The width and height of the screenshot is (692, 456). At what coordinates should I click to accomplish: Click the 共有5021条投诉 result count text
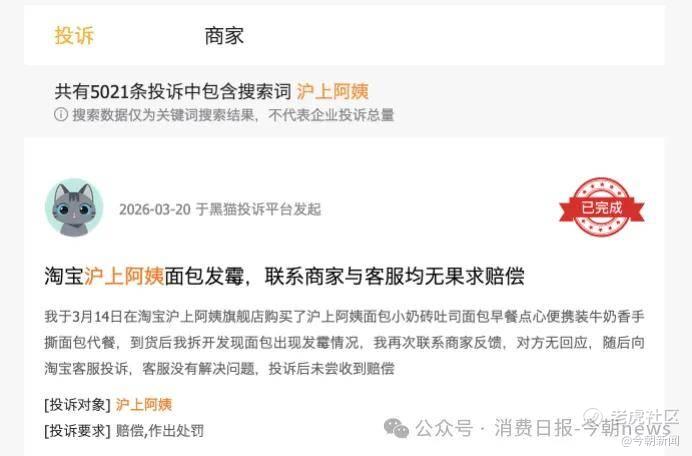pyautogui.click(x=173, y=91)
